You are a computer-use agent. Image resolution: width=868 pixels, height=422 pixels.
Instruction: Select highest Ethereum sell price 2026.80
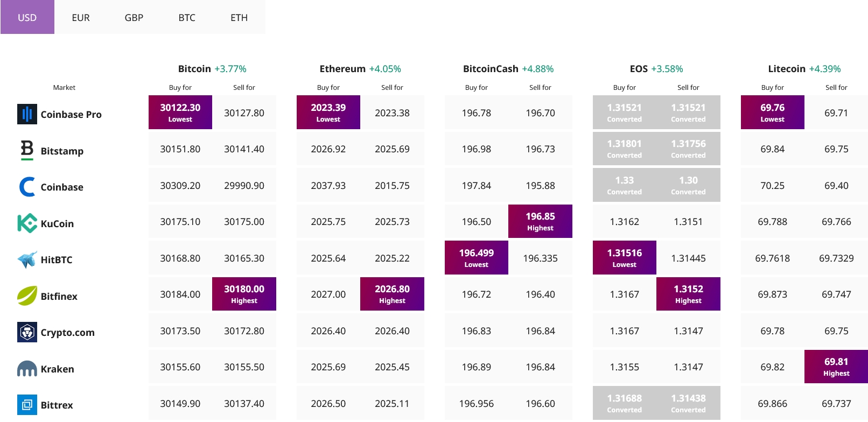(x=392, y=294)
